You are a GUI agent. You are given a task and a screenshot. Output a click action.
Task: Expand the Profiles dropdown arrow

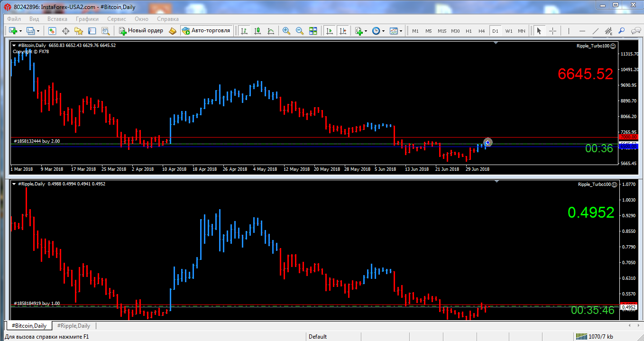click(38, 31)
